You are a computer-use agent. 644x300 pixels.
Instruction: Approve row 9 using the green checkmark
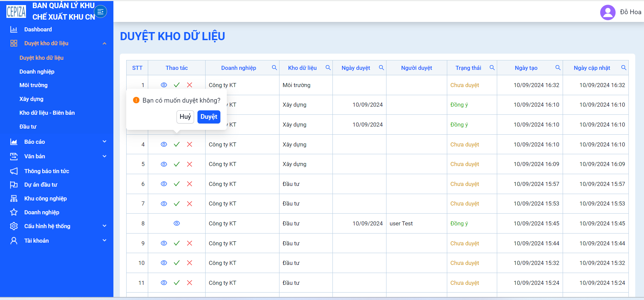(177, 243)
